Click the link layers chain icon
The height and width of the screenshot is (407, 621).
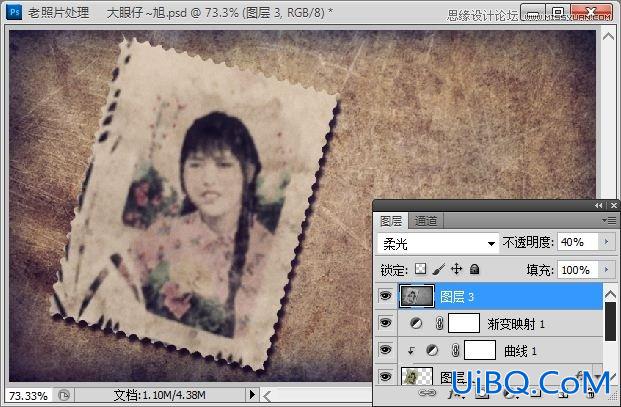coord(427,393)
